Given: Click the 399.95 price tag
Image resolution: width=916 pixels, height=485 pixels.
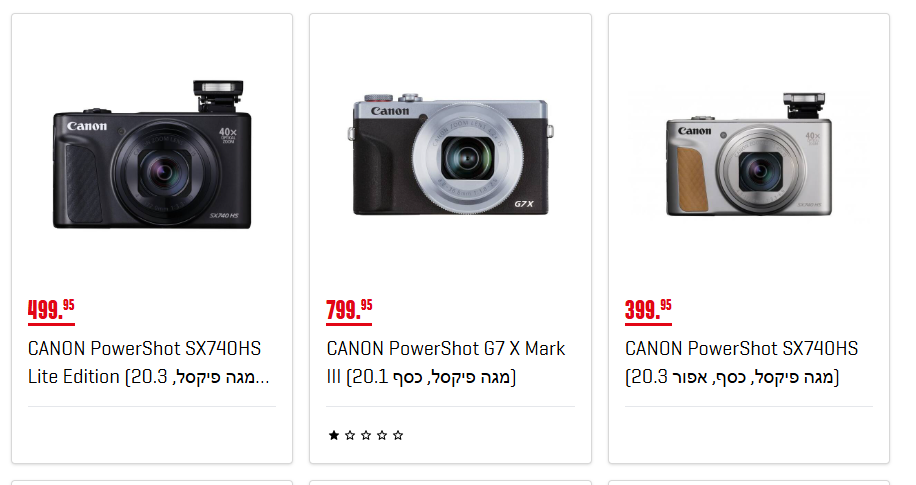Looking at the screenshot, I should pyautogui.click(x=648, y=310).
